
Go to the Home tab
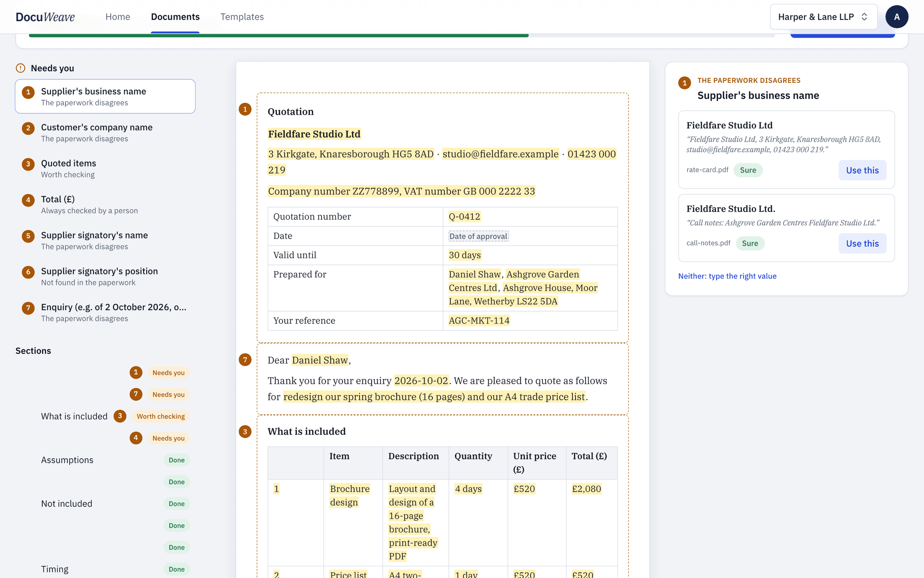tap(118, 17)
